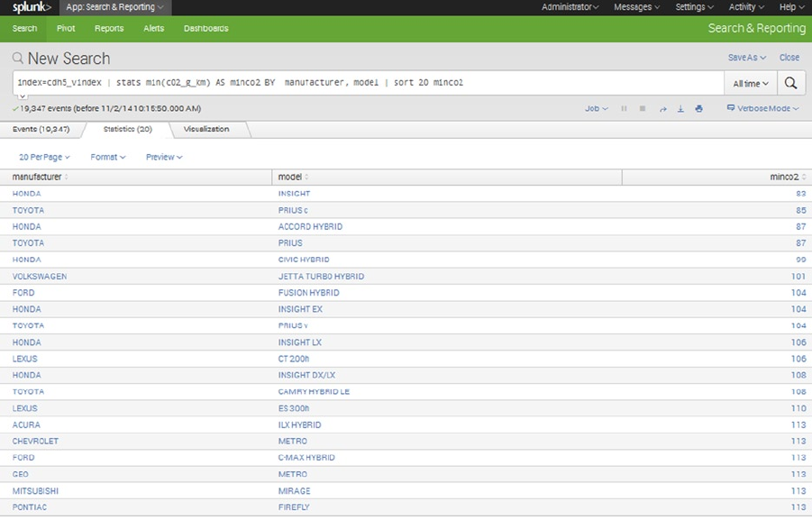Open the Format dropdown

pos(108,157)
